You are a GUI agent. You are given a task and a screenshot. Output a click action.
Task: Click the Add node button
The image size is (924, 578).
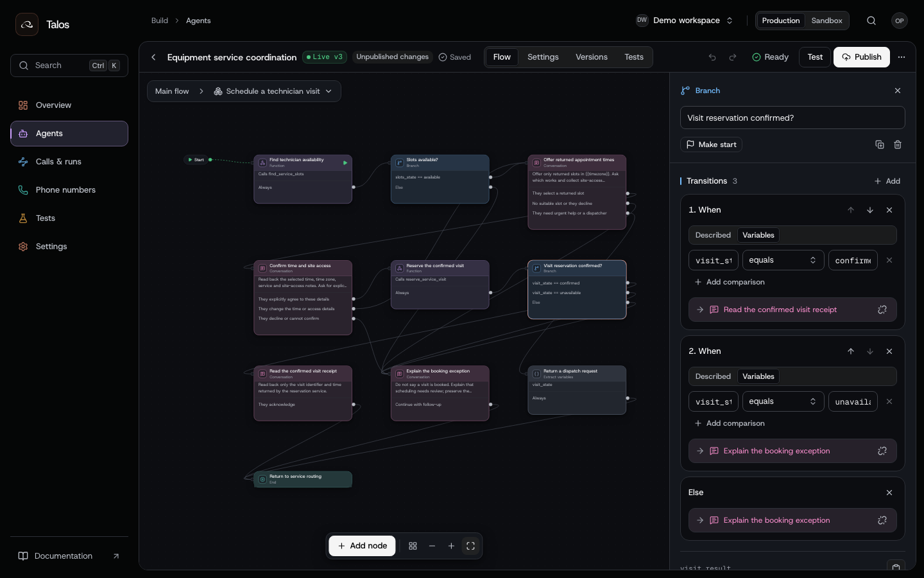pyautogui.click(x=363, y=546)
